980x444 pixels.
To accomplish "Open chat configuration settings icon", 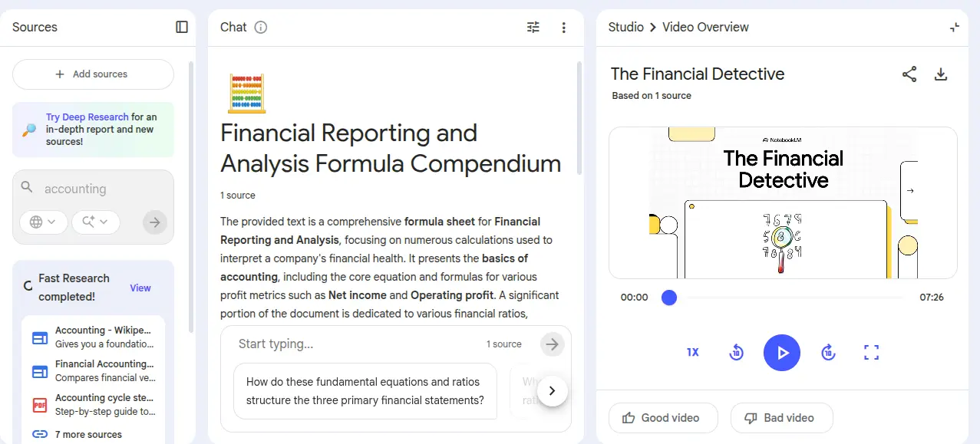I will coord(533,28).
